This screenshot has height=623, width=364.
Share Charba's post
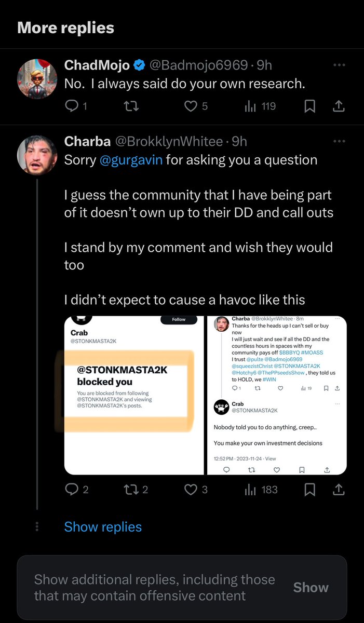339,489
